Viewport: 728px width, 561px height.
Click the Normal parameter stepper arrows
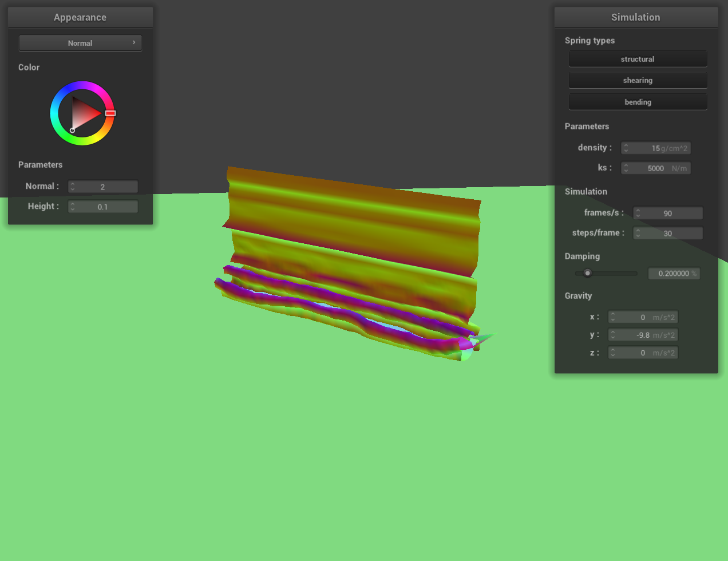pyautogui.click(x=73, y=187)
